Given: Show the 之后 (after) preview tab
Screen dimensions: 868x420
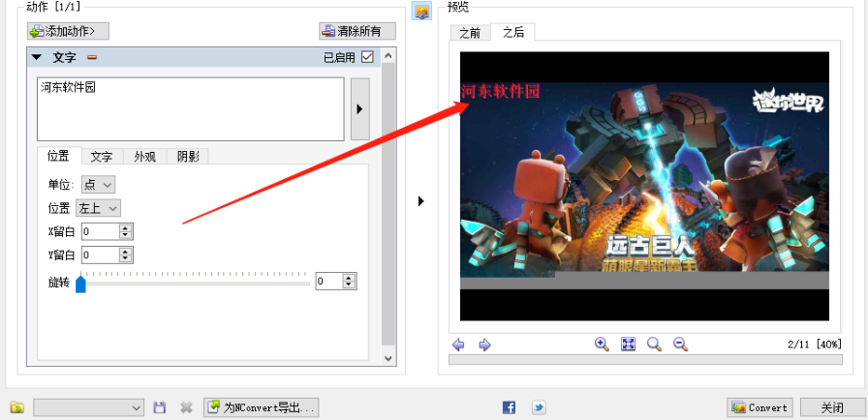Looking at the screenshot, I should coord(513,32).
